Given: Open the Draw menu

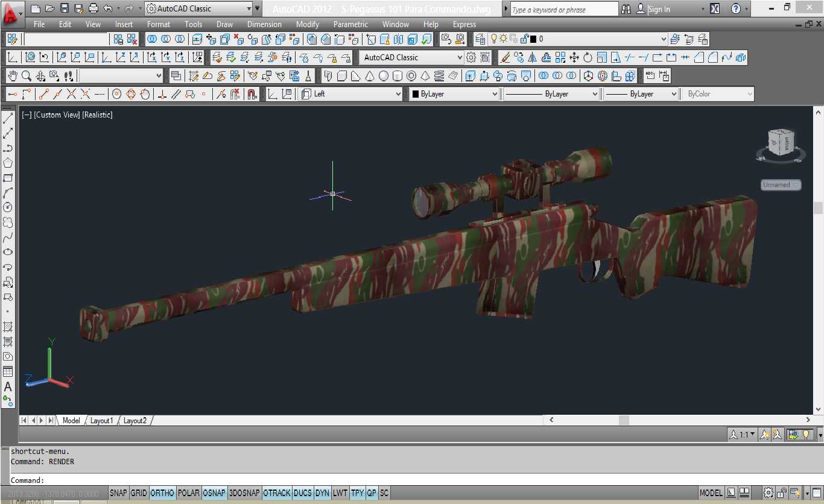Looking at the screenshot, I should 224,25.
